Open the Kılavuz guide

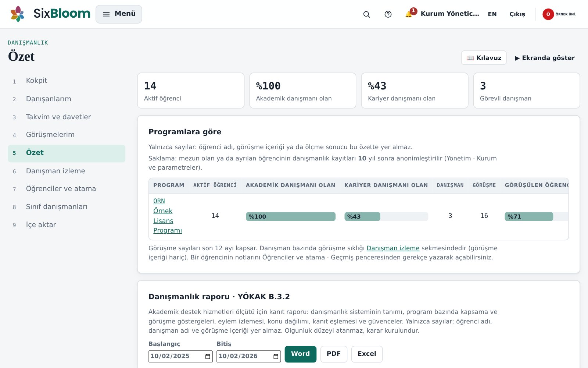pos(484,58)
